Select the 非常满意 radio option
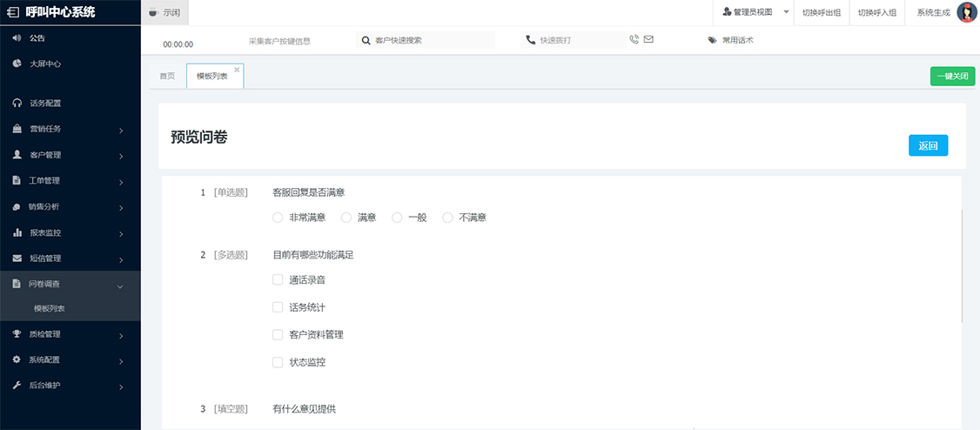Image resolution: width=980 pixels, height=430 pixels. click(279, 218)
